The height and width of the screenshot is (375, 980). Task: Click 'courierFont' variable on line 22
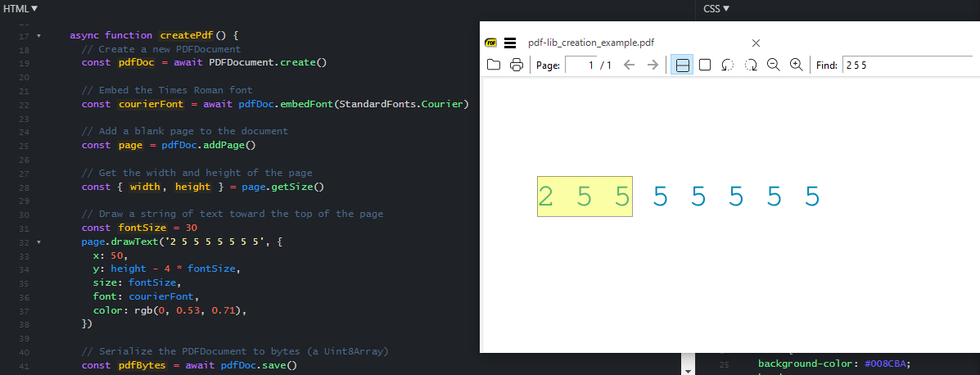151,104
